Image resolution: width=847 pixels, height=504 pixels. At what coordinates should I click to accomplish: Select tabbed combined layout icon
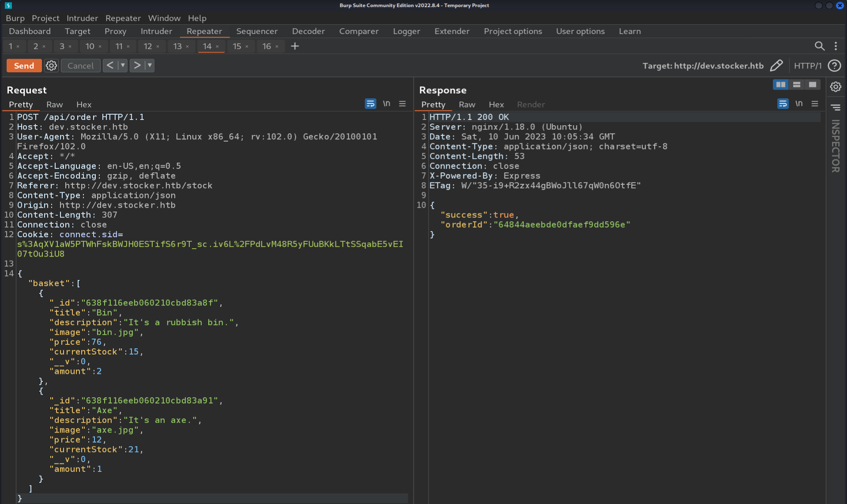[x=812, y=85]
